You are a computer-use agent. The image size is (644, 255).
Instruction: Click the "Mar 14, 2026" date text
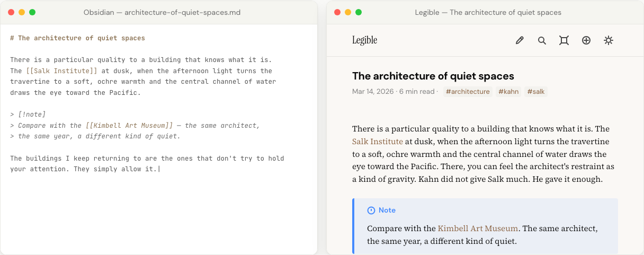(373, 92)
